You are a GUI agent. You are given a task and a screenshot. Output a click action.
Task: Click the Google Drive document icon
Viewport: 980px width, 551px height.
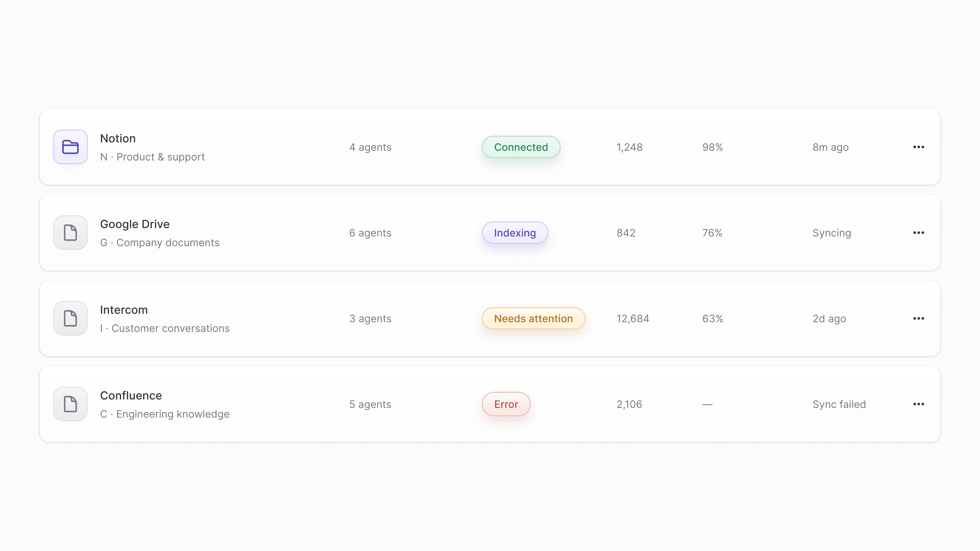pyautogui.click(x=70, y=233)
